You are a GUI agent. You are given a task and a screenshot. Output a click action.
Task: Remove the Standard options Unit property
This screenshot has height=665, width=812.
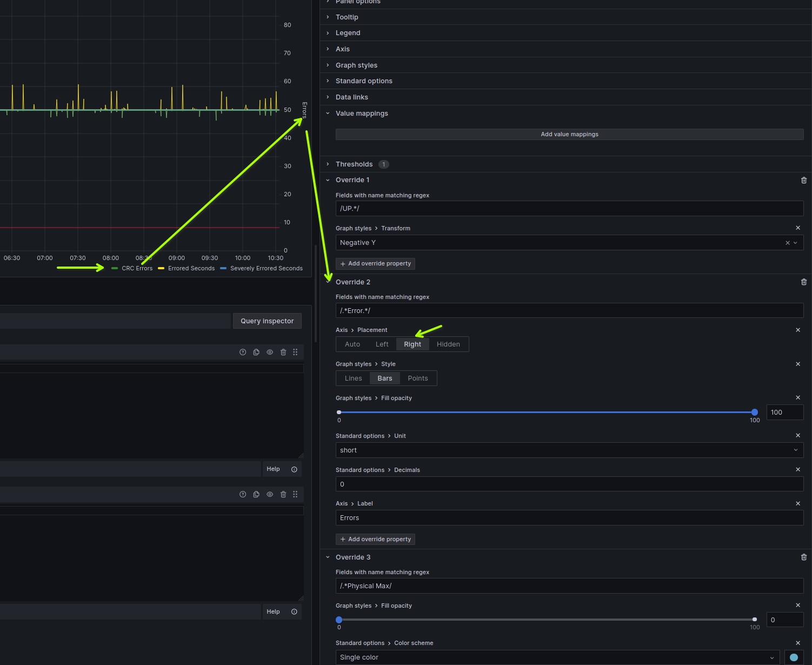coord(798,436)
